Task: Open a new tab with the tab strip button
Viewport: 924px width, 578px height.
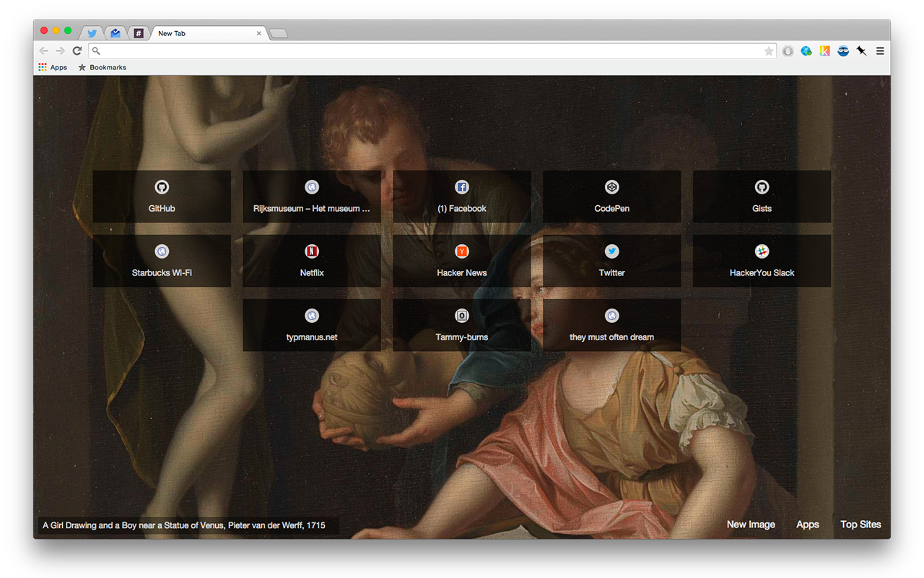Action: pos(279,33)
